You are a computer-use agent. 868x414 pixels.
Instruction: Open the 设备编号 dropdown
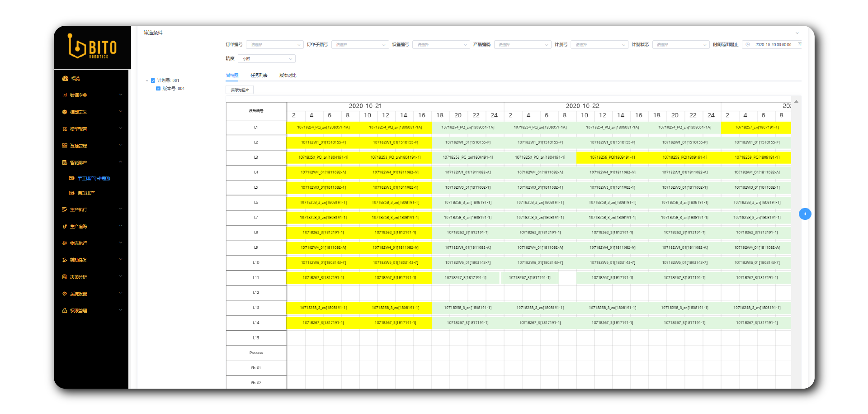(x=441, y=45)
